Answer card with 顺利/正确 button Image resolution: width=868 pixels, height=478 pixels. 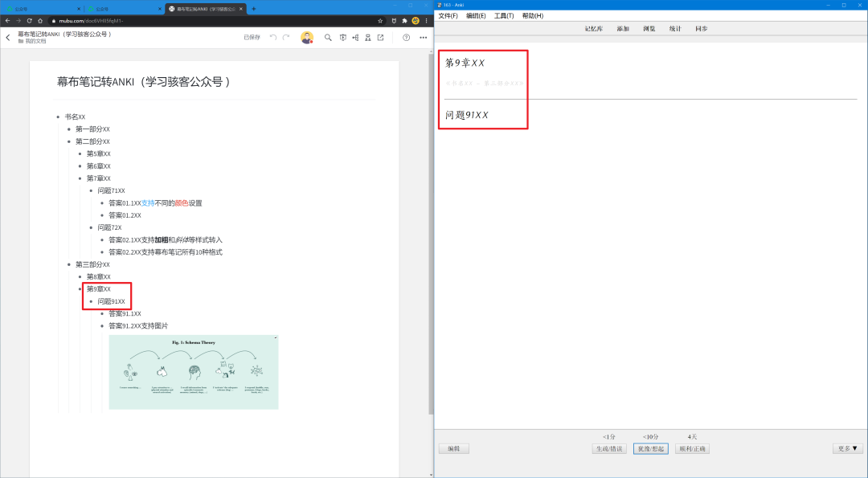click(692, 449)
